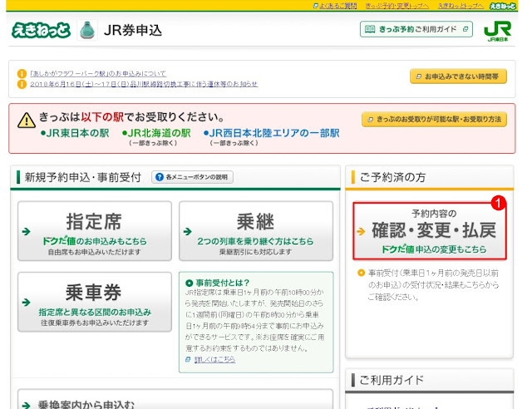
Task: Click the えきねっと logo at top left
Action: [x=41, y=30]
